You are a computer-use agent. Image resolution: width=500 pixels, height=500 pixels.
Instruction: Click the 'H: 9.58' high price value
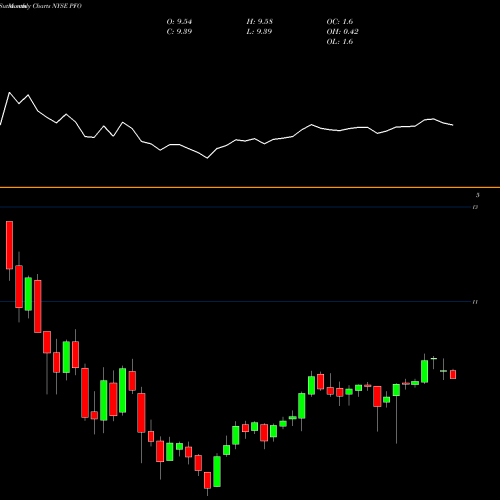click(x=259, y=22)
